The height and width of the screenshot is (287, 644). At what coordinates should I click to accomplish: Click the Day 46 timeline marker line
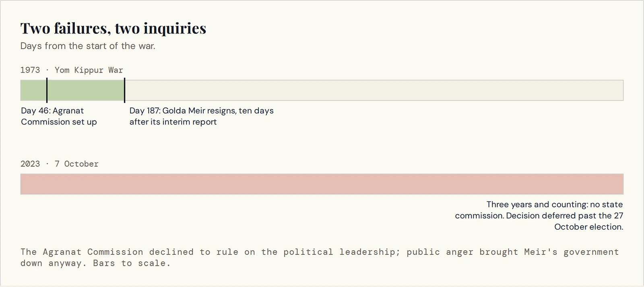tap(47, 90)
